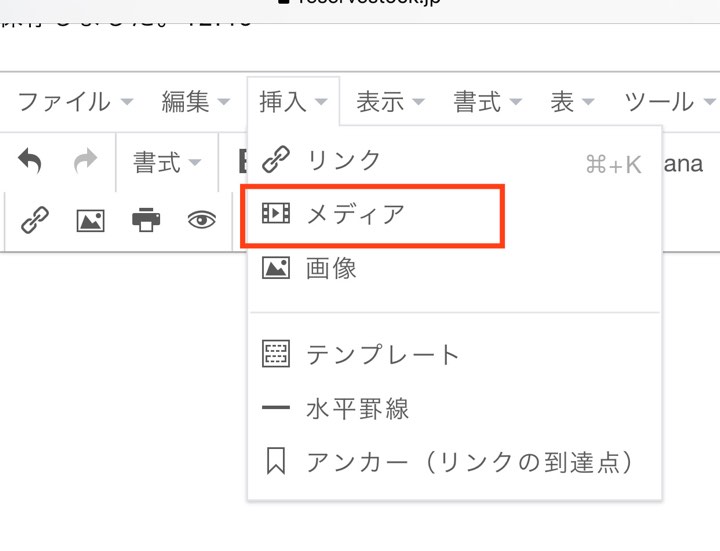The image size is (720, 551).
Task: Click the template grid icon
Action: click(x=276, y=354)
